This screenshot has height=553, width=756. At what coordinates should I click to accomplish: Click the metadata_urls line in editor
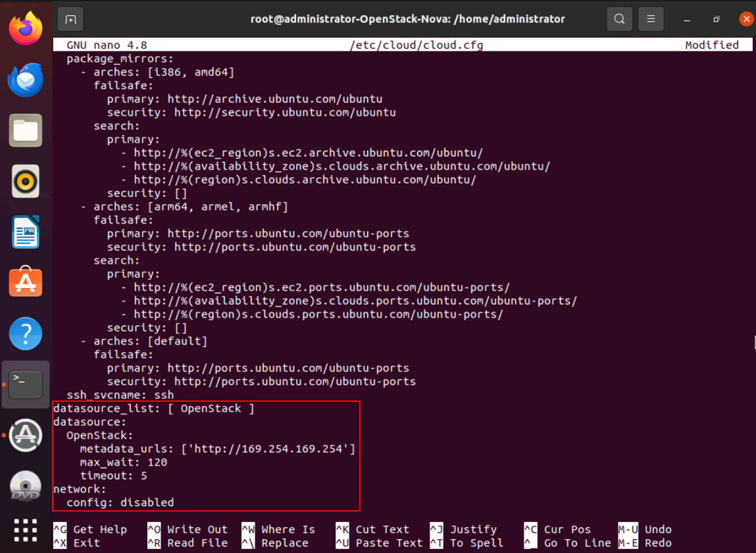(217, 449)
